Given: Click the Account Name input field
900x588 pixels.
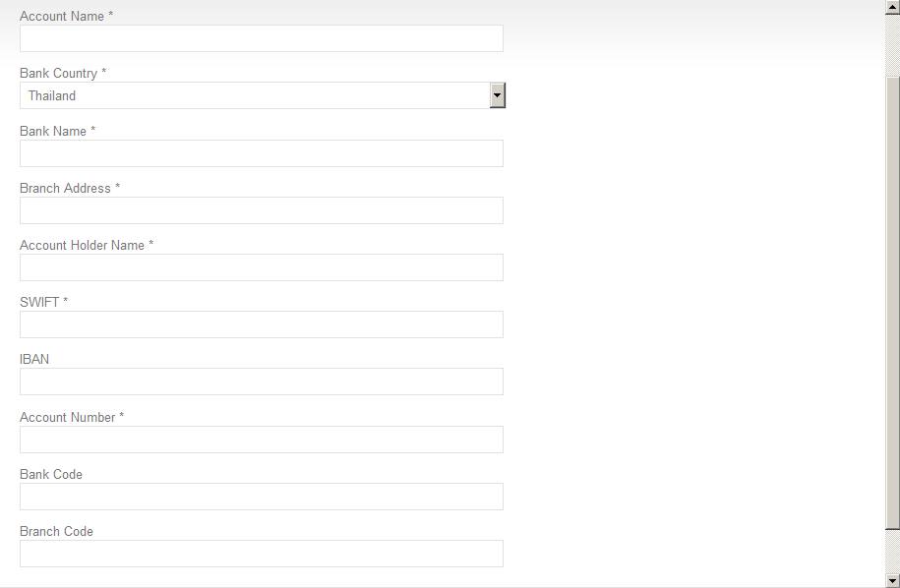Looking at the screenshot, I should pos(261,38).
